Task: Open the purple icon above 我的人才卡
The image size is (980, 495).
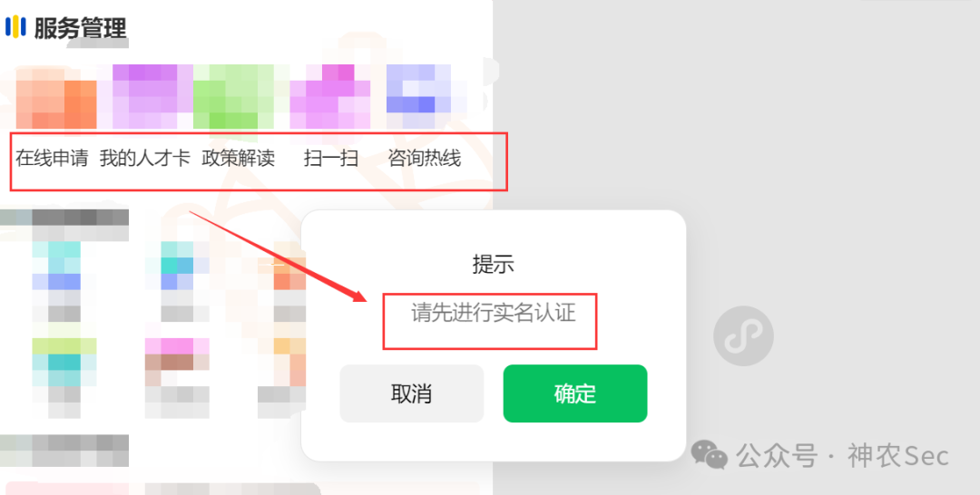Action: click(152, 96)
